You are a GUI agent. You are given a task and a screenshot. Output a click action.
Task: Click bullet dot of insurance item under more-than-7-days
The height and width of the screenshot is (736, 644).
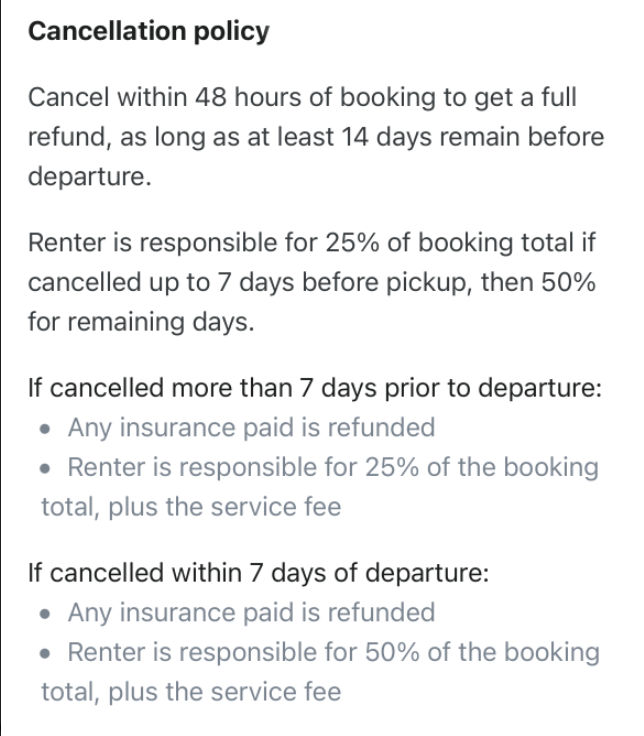point(47,429)
